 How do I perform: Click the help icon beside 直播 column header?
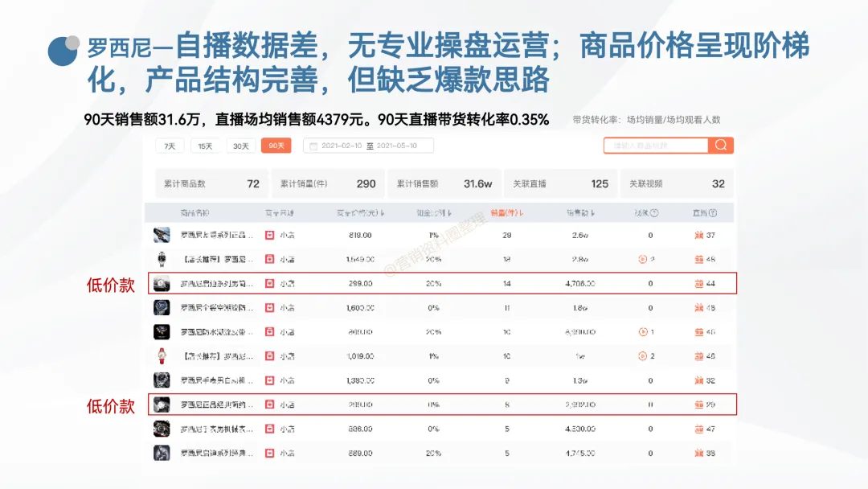713,212
